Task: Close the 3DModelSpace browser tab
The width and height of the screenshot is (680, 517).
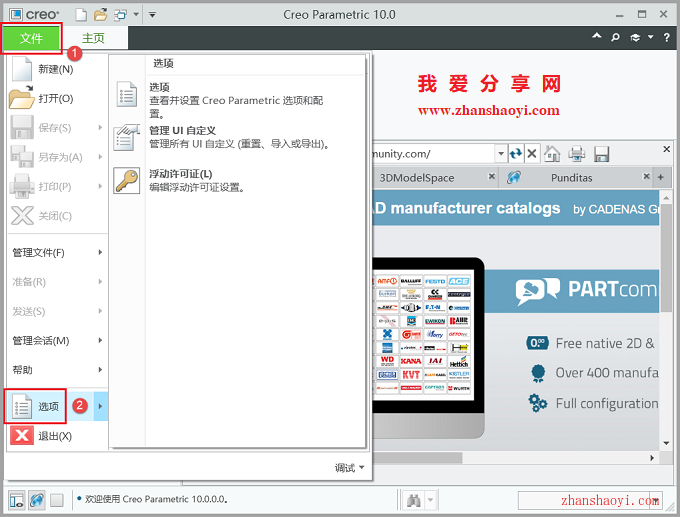Action: point(491,177)
